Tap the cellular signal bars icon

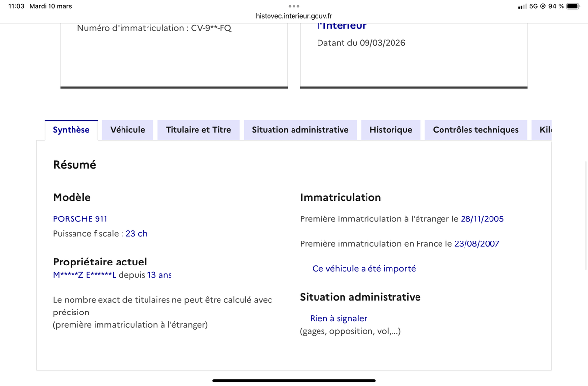coord(522,6)
